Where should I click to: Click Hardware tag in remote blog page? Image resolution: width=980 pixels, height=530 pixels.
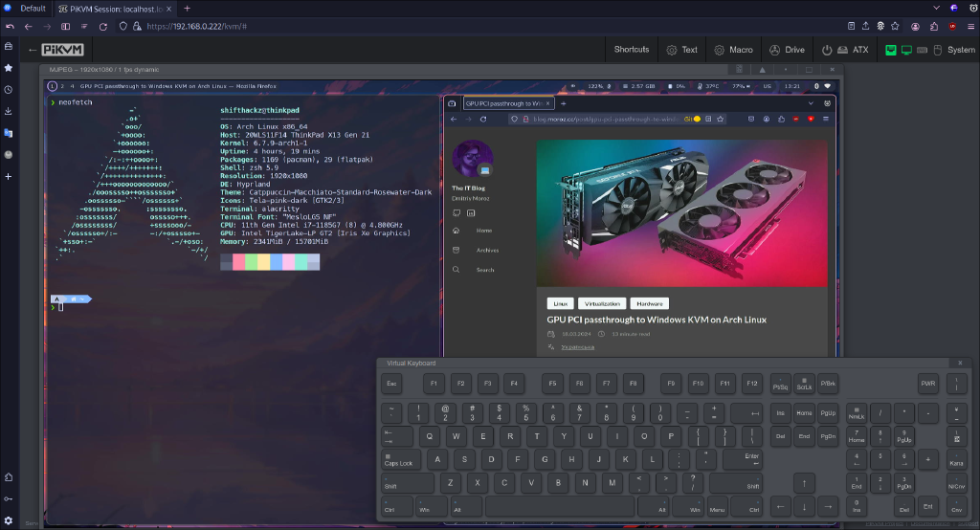point(650,304)
